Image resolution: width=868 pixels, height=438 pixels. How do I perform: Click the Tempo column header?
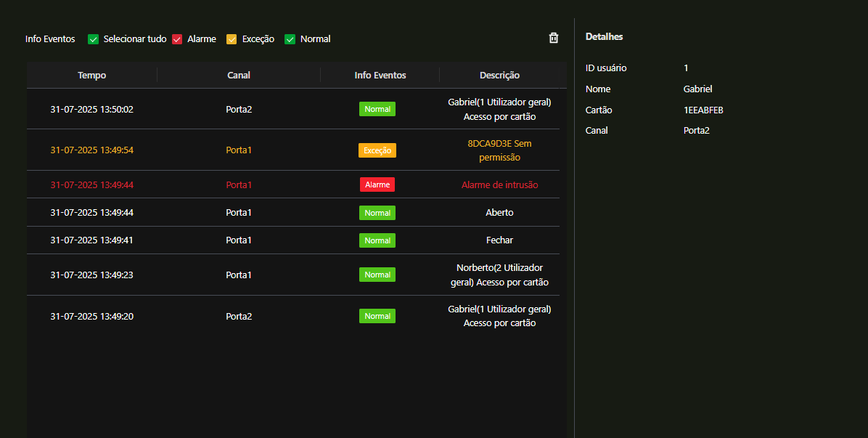click(x=92, y=75)
